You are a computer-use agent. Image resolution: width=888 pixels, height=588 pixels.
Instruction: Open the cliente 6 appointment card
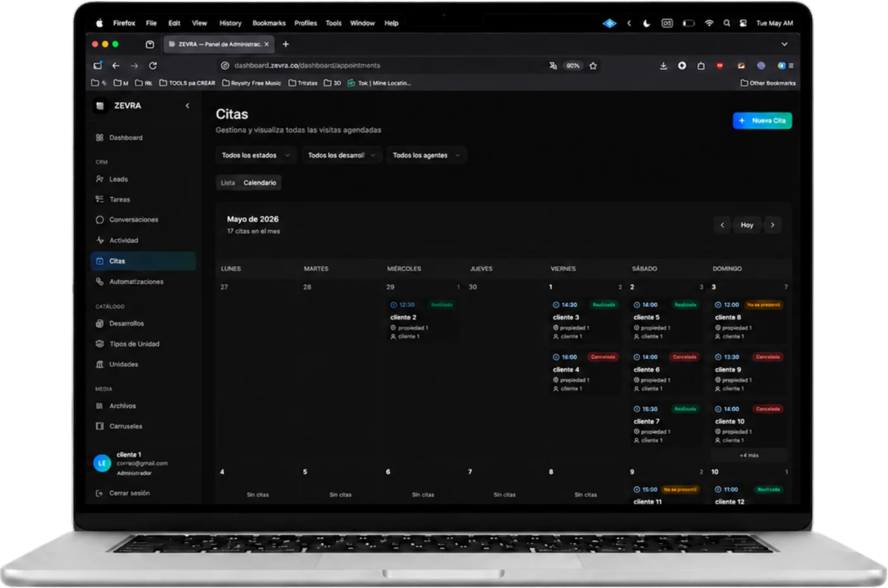[x=666, y=372]
